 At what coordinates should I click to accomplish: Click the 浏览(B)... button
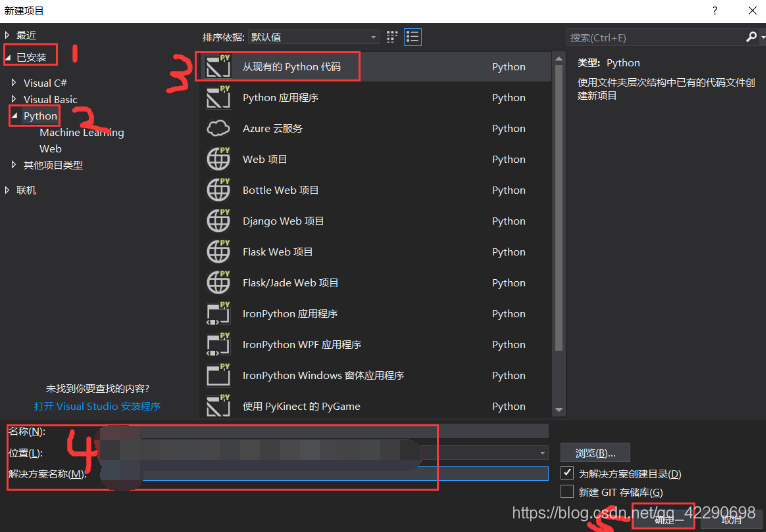click(x=595, y=453)
